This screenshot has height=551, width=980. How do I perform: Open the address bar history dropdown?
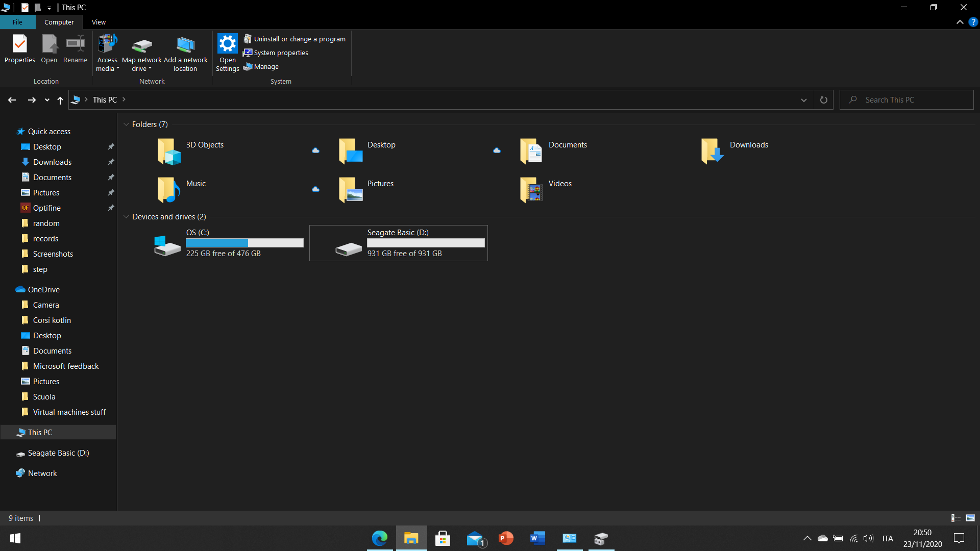point(804,100)
